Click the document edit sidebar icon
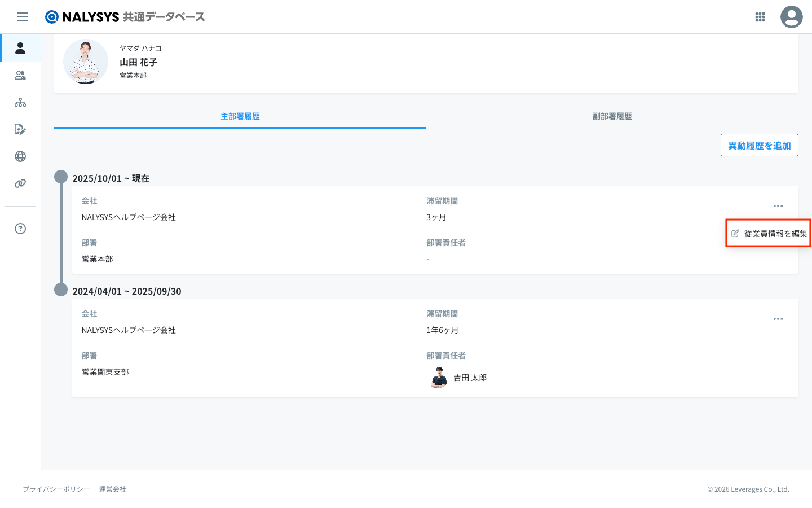 point(20,129)
